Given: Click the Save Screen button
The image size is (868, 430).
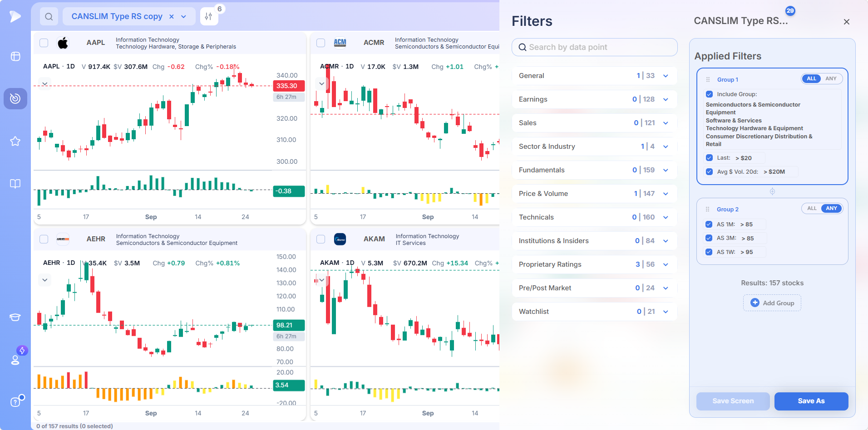Looking at the screenshot, I should 733,401.
